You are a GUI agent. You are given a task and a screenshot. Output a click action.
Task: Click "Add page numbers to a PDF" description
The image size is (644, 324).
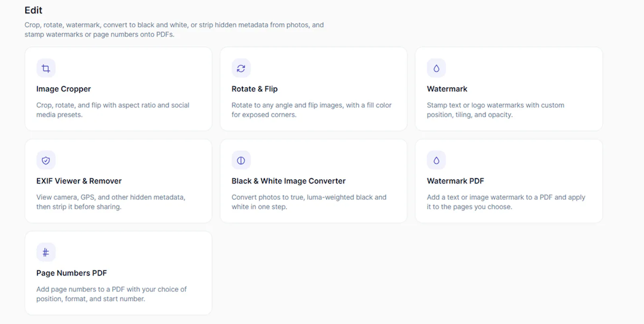[111, 294]
